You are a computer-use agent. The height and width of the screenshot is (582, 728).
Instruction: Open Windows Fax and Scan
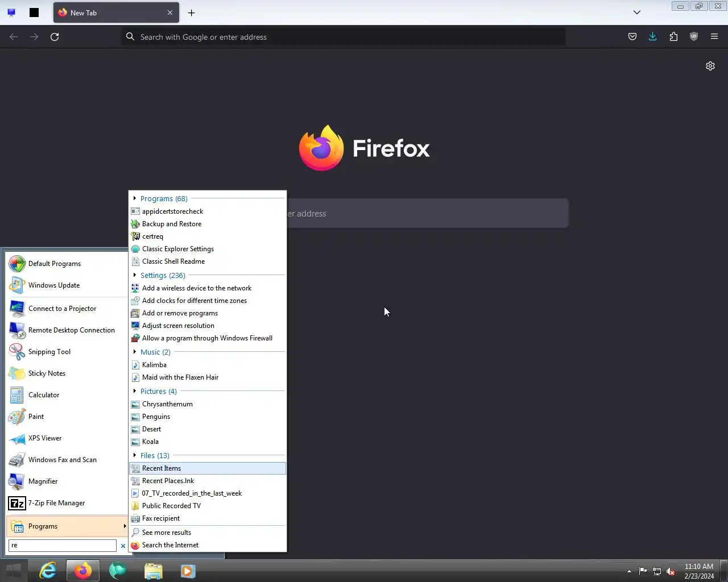(67, 460)
